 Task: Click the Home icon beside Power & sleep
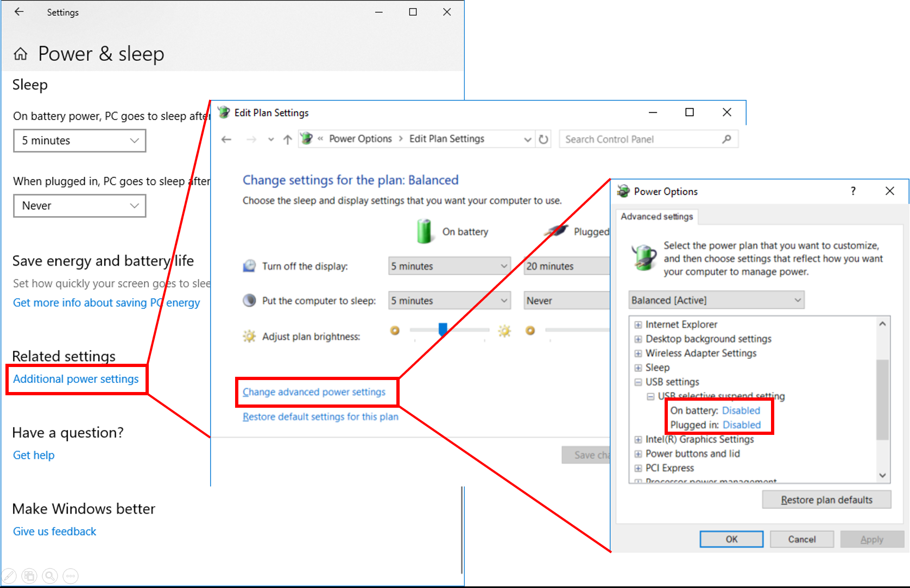[x=21, y=54]
